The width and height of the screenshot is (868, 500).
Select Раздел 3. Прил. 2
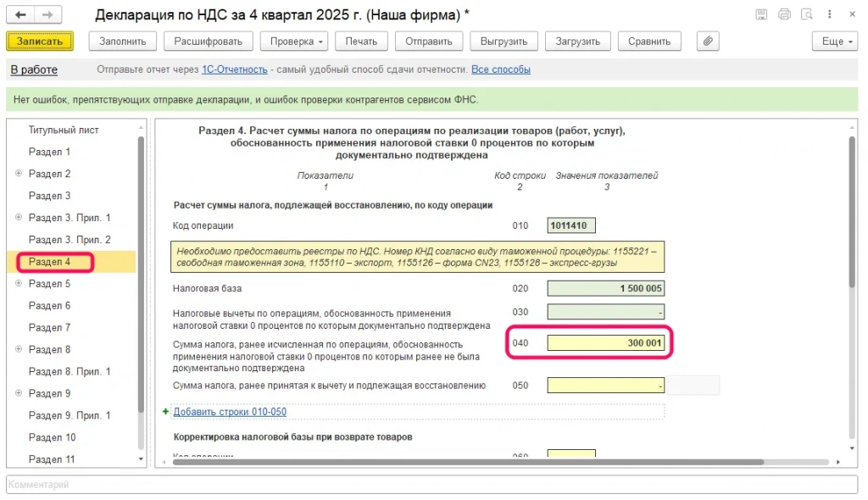(x=70, y=240)
